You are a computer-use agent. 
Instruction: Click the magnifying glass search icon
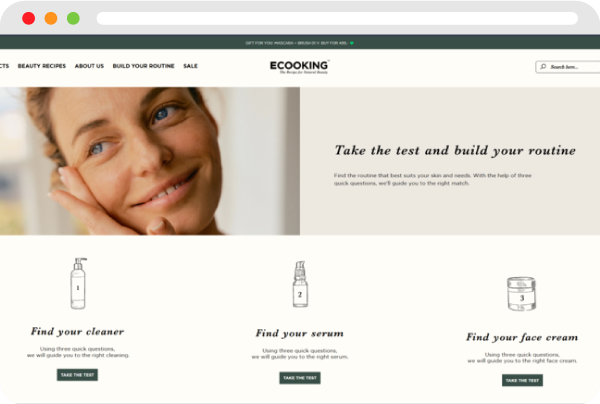tap(543, 67)
